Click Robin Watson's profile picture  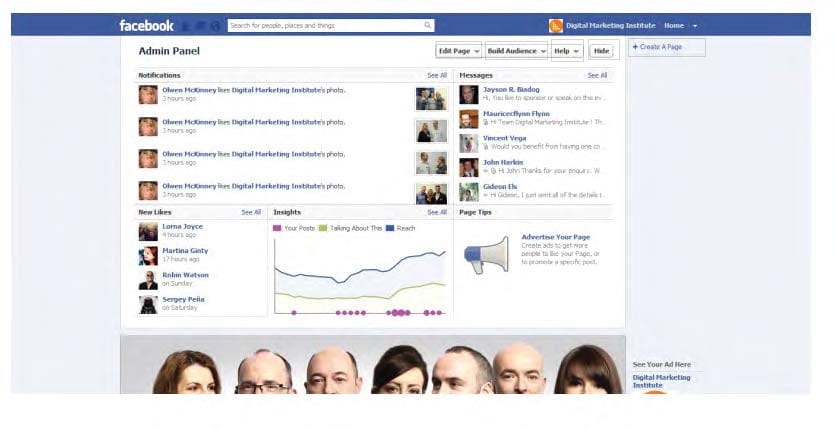[148, 280]
